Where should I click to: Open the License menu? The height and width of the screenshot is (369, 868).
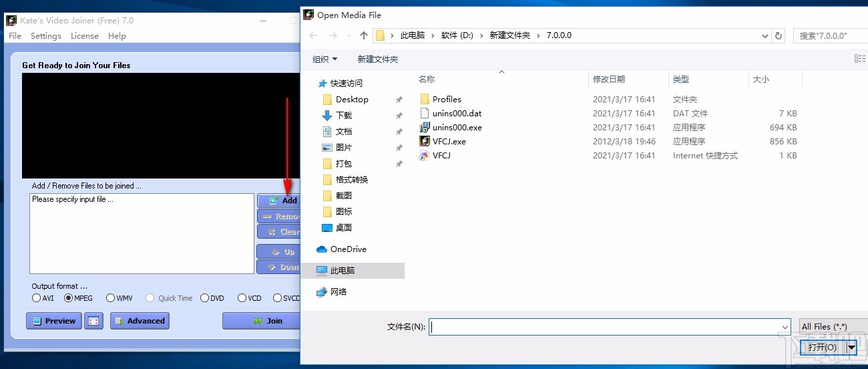point(85,36)
